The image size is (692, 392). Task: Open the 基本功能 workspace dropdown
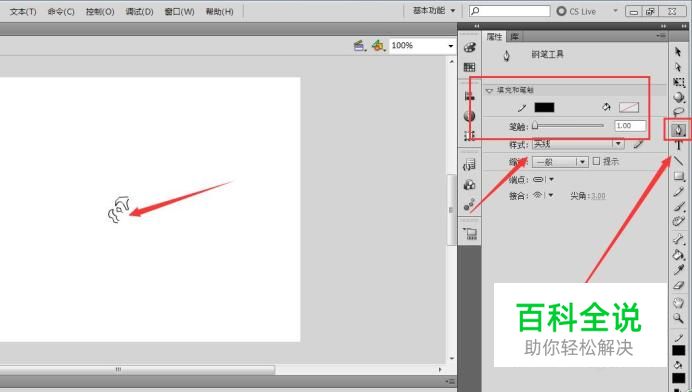click(434, 11)
